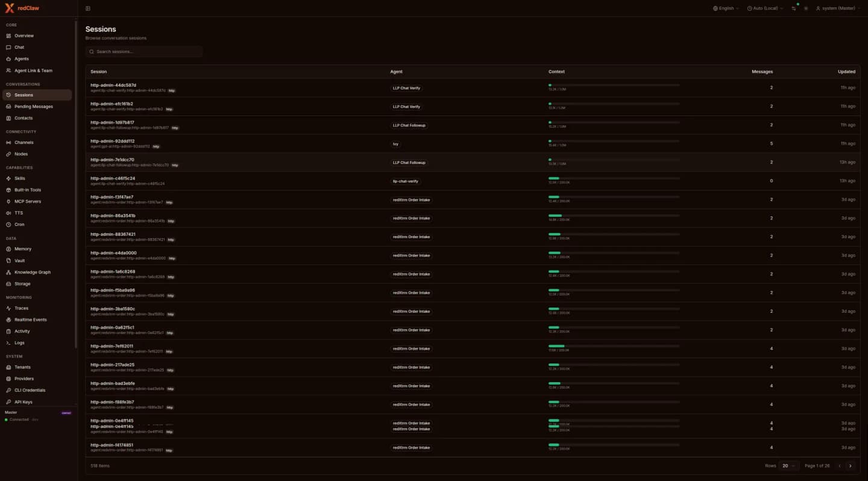Open the CLI Credentials menu item
This screenshot has height=481, width=868.
[x=38, y=390]
